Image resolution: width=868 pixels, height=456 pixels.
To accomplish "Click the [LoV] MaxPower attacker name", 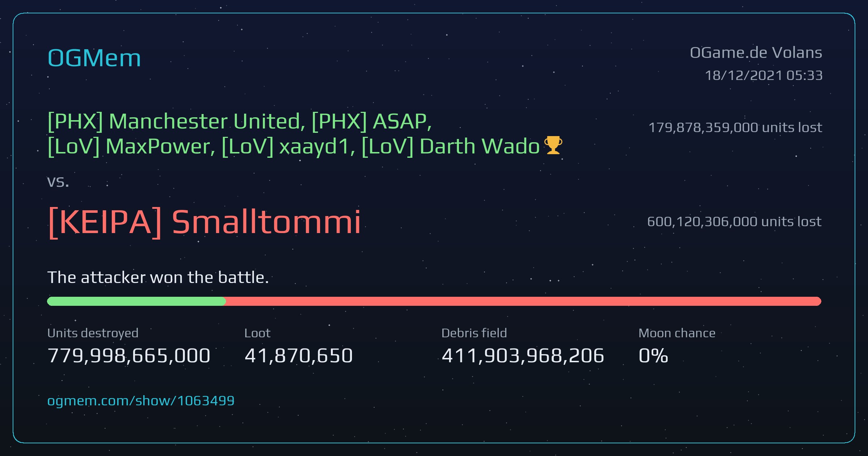I will (132, 147).
